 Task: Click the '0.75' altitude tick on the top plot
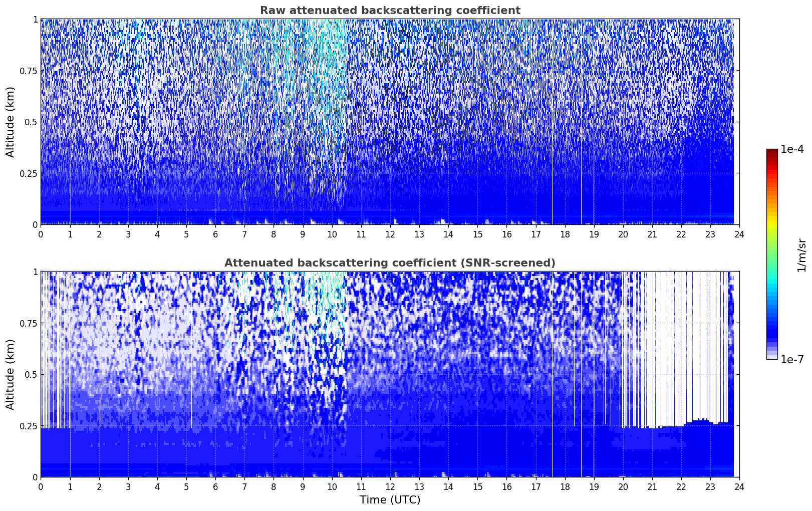(x=29, y=71)
